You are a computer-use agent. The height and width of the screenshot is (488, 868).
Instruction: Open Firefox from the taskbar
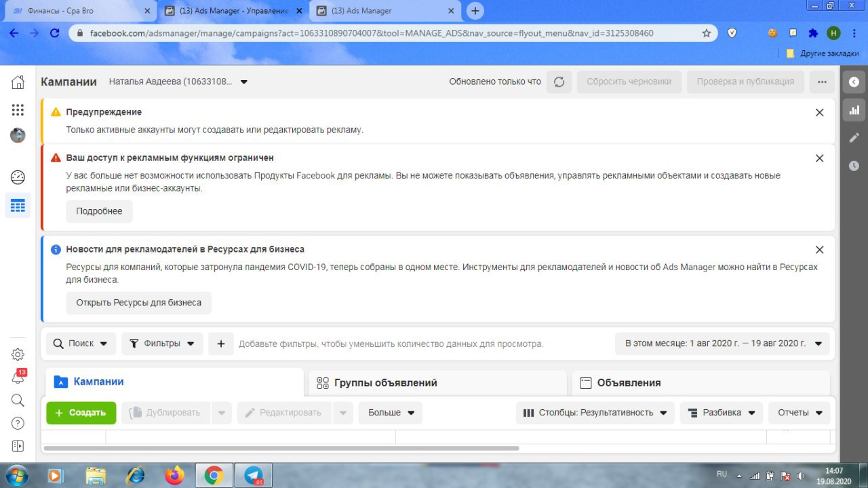coord(174,476)
